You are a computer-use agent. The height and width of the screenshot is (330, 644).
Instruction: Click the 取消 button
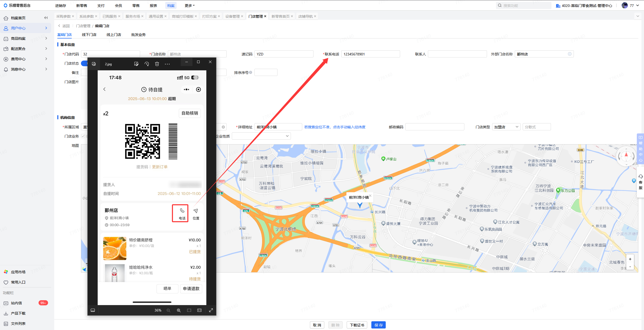(317, 325)
